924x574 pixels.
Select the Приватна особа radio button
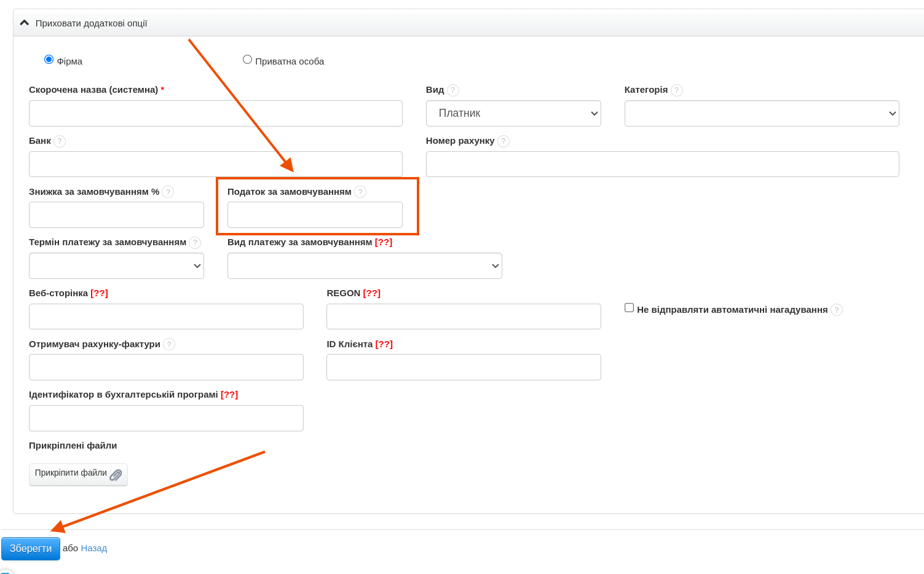pyautogui.click(x=247, y=60)
